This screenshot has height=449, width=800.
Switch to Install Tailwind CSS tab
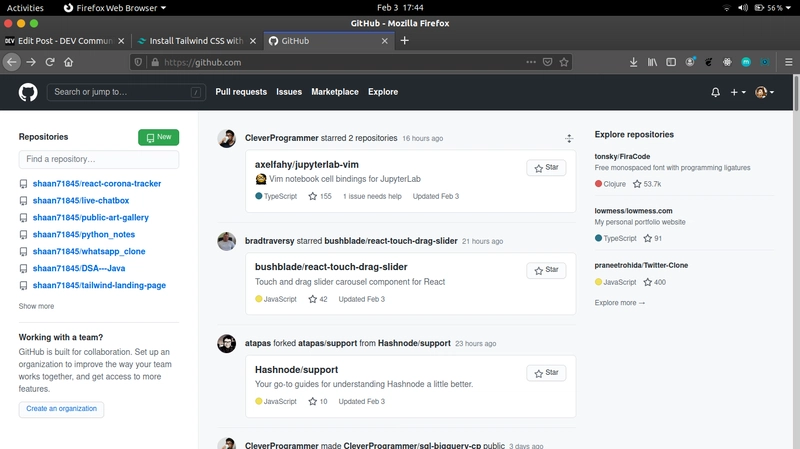pyautogui.click(x=196, y=41)
